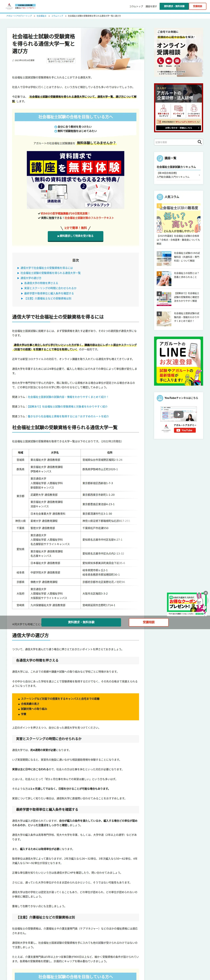Viewport: 210px width, 980px height.
Task: Open 社会福祉士 breadcrumb link
Action: click(42, 16)
